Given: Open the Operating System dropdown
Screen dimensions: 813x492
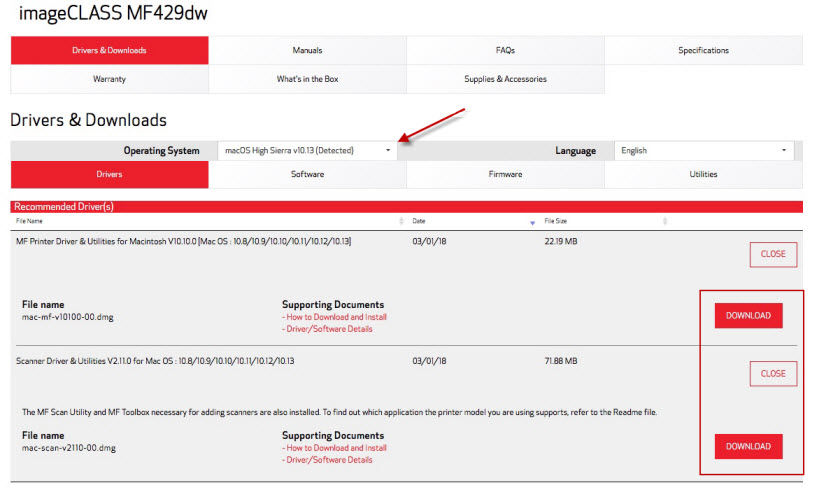Looking at the screenshot, I should [x=307, y=150].
